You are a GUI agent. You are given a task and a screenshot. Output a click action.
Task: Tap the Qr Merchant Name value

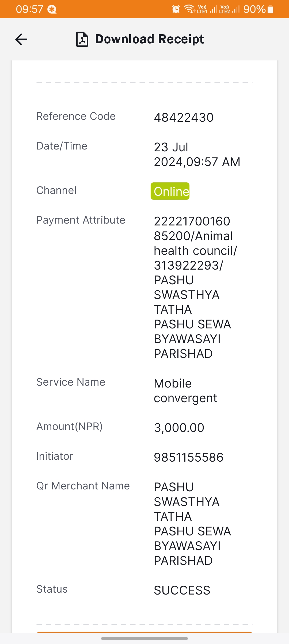192,524
